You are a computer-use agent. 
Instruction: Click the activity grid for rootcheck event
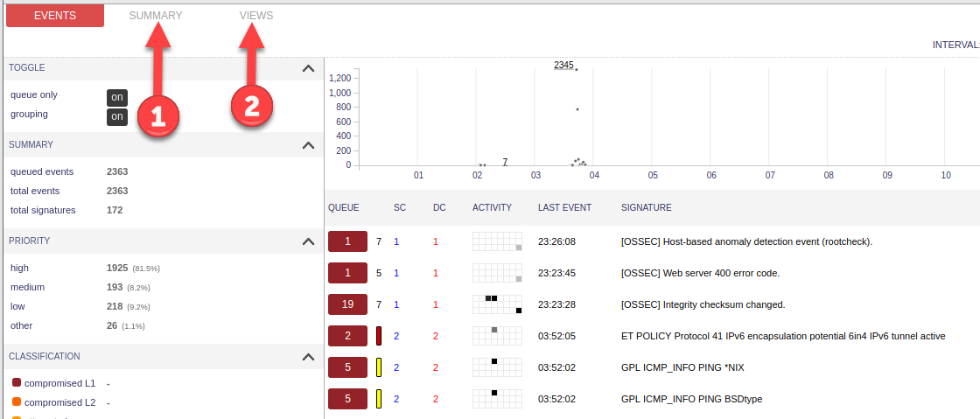[497, 241]
